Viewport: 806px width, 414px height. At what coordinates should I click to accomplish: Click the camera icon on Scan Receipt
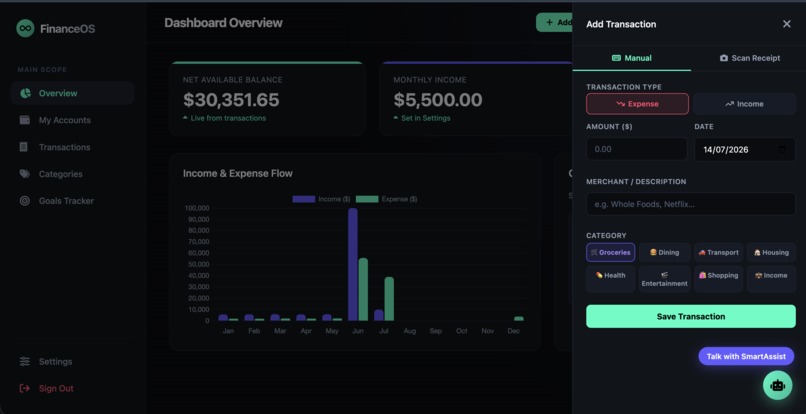click(724, 58)
